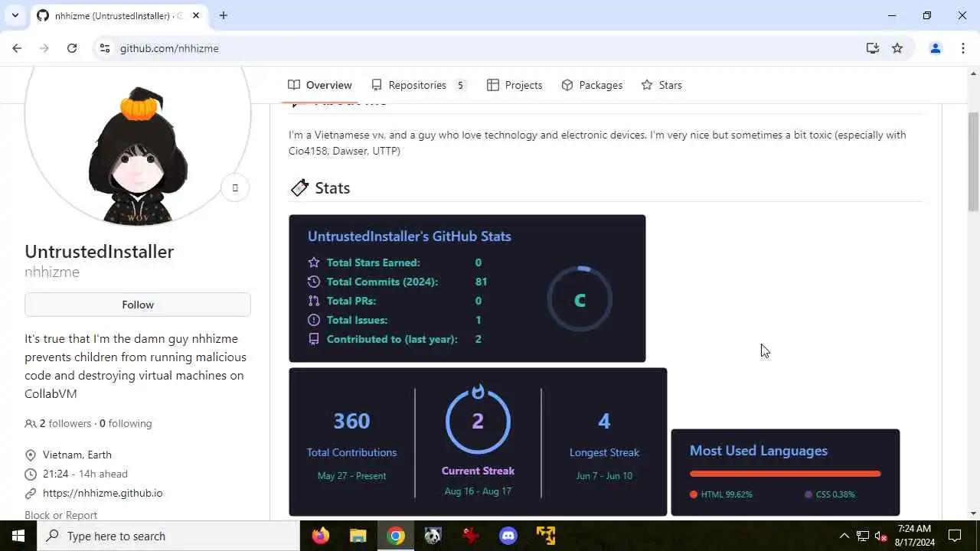Open File Explorer from the taskbar
This screenshot has height=551, width=980.
pyautogui.click(x=358, y=536)
